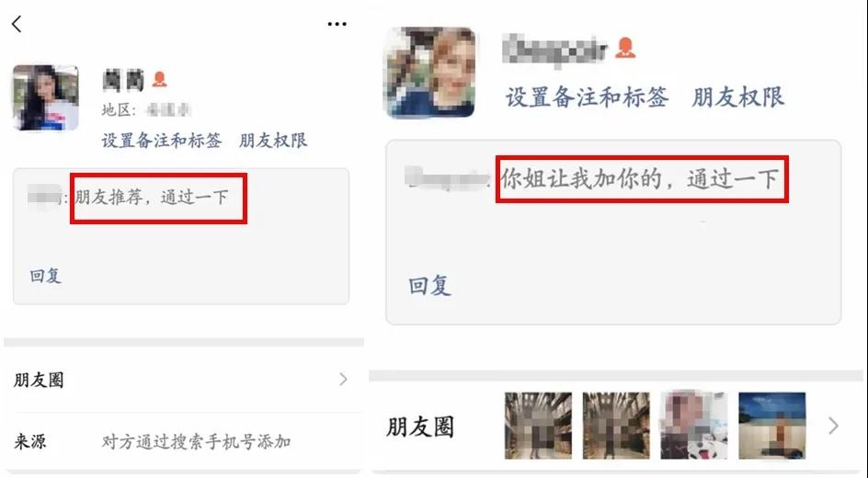Image resolution: width=868 pixels, height=478 pixels.
Task: Open third Moments thumbnail on right
Action: (693, 426)
